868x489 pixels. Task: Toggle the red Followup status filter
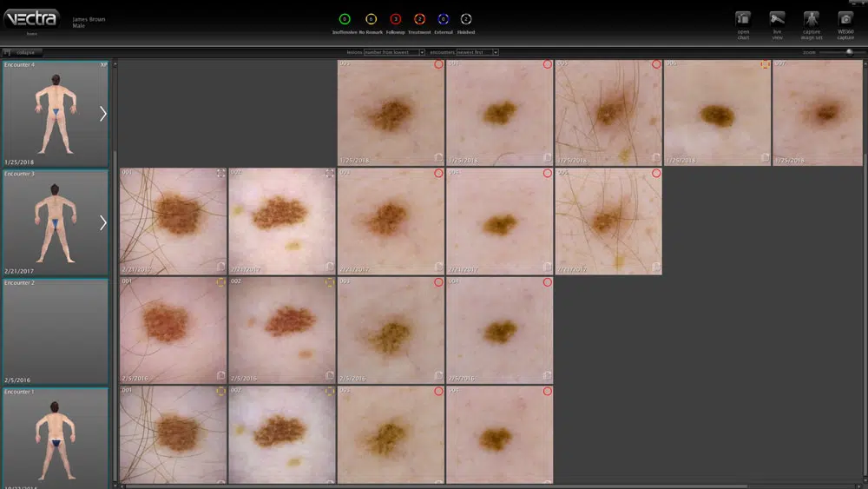point(395,18)
